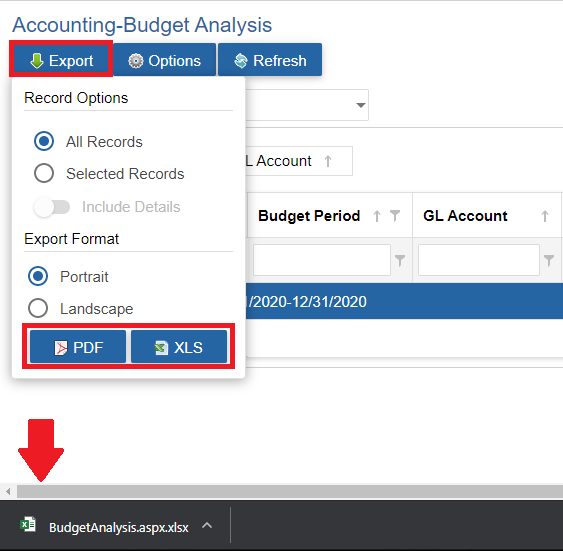Choose Selected Records radio option
Image resolution: width=563 pixels, height=551 pixels.
coord(44,173)
